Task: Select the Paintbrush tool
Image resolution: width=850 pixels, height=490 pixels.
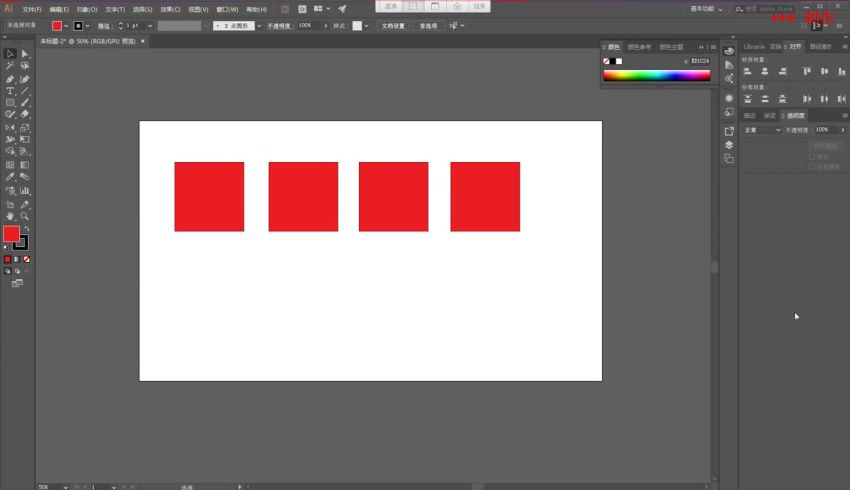Action: [24, 102]
